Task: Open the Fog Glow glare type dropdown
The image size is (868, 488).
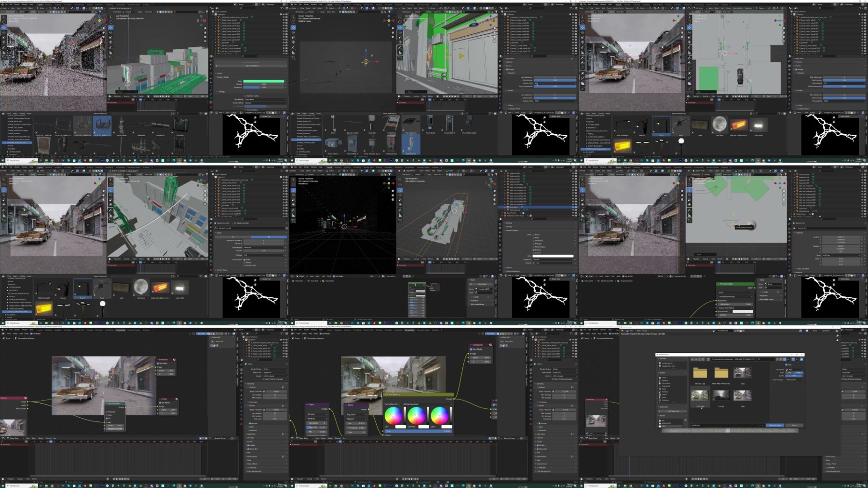Action: pos(356,415)
